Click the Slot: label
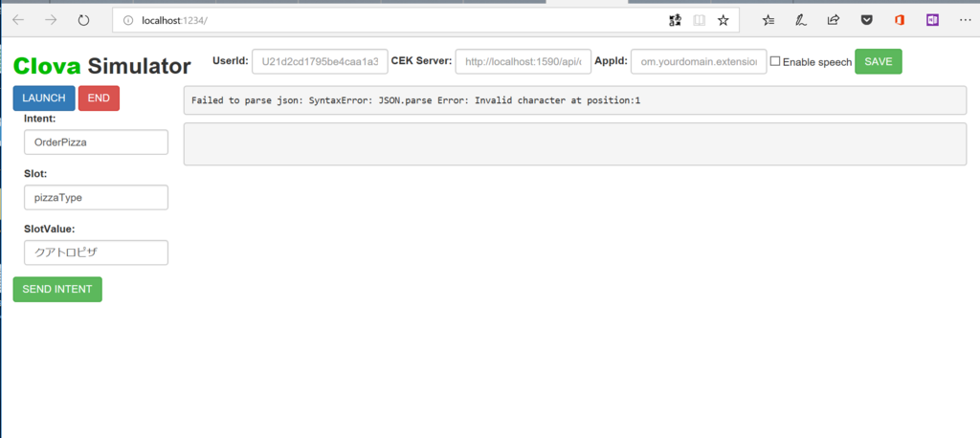 coord(35,173)
